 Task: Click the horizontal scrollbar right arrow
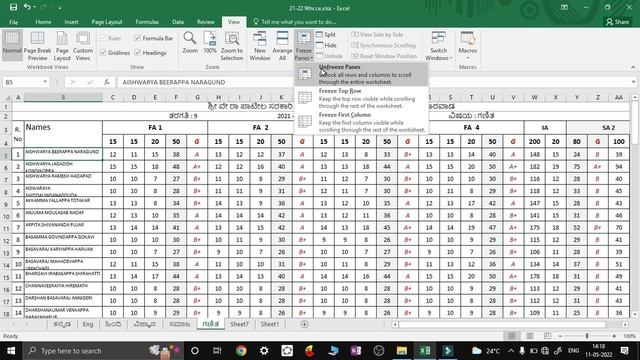tap(625, 324)
